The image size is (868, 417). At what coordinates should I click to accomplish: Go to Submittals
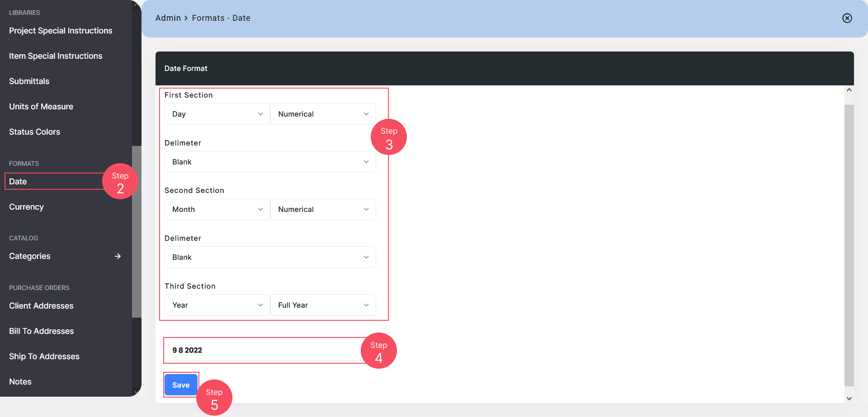(29, 81)
